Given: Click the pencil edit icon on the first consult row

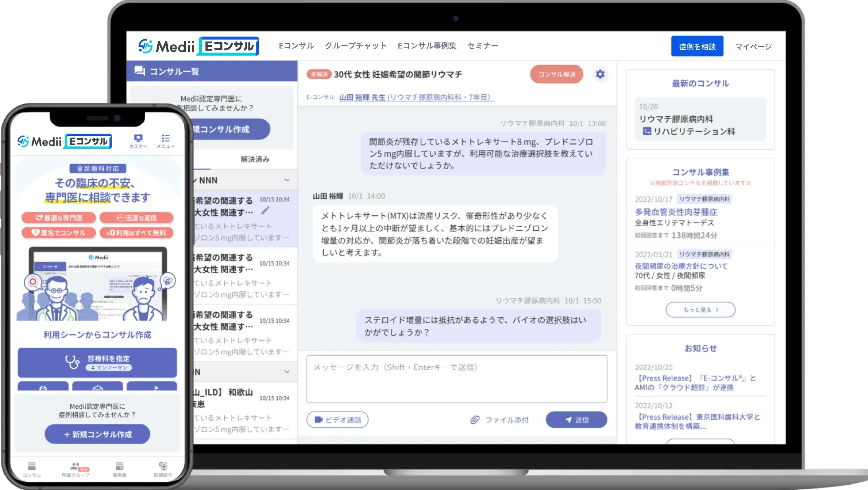Looking at the screenshot, I should click(x=265, y=211).
